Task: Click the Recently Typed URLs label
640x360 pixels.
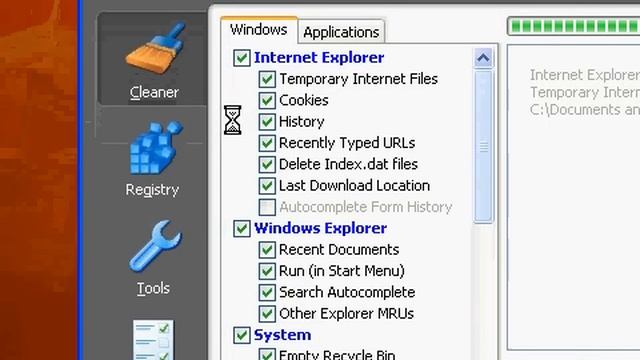Action: (x=347, y=143)
